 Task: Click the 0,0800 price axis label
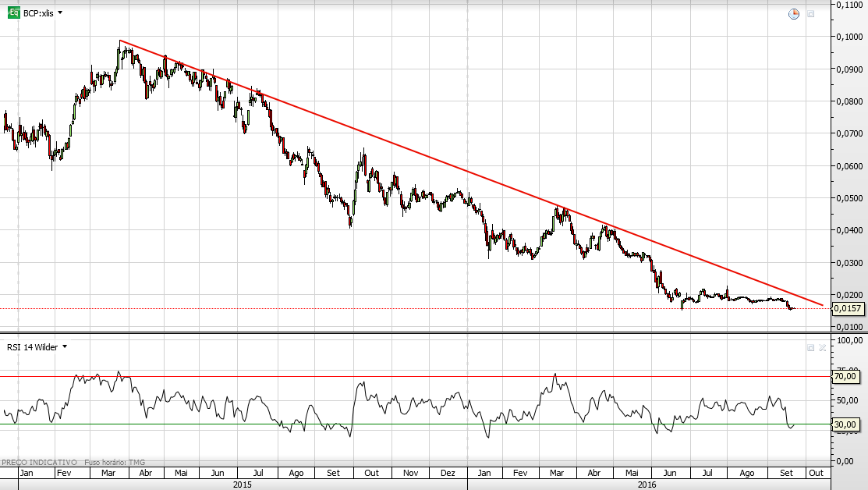849,101
